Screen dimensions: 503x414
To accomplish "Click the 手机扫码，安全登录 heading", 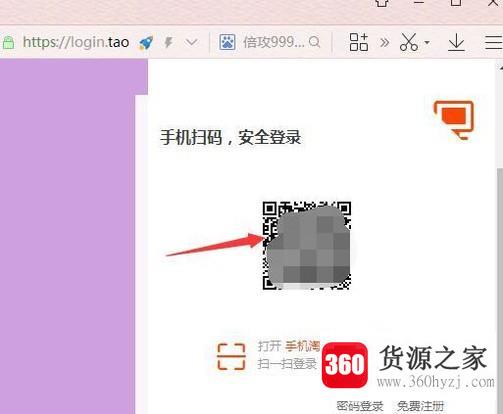I will pos(230,137).
